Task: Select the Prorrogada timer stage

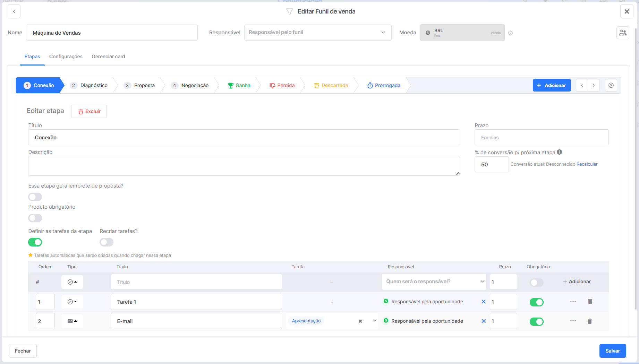Action: point(384,85)
